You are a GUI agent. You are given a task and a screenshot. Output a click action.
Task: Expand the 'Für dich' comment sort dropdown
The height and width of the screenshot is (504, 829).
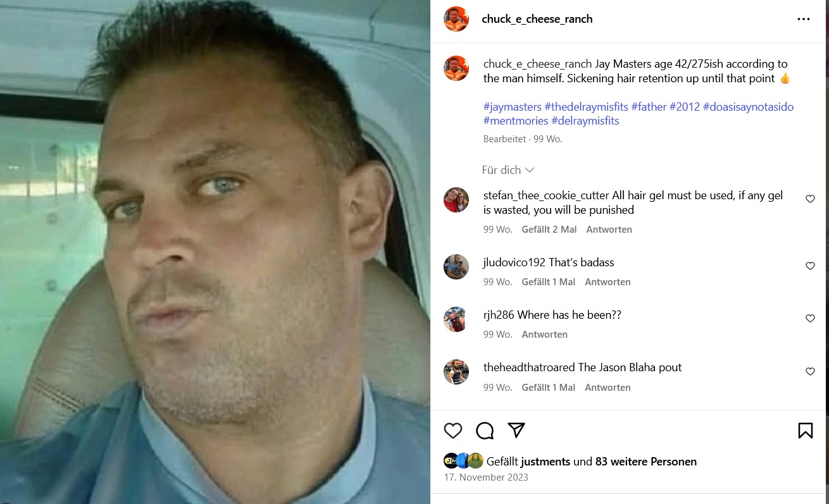508,170
